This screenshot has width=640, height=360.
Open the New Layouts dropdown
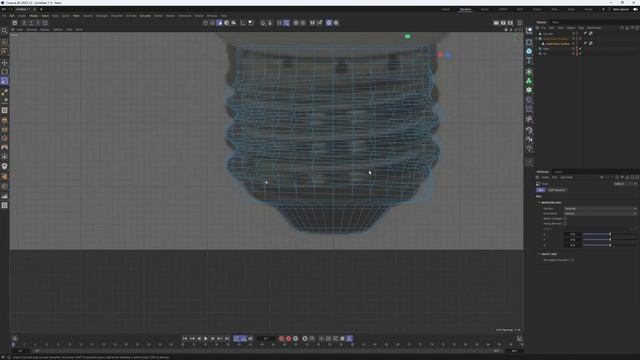(621, 9)
